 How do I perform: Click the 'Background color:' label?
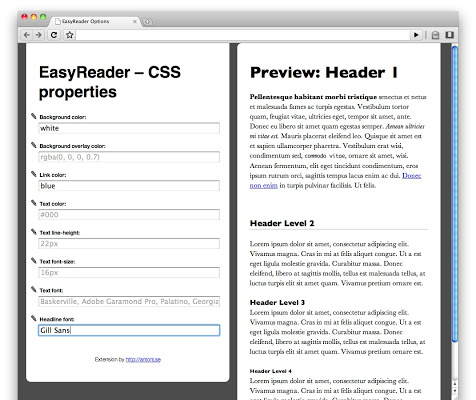tap(63, 117)
